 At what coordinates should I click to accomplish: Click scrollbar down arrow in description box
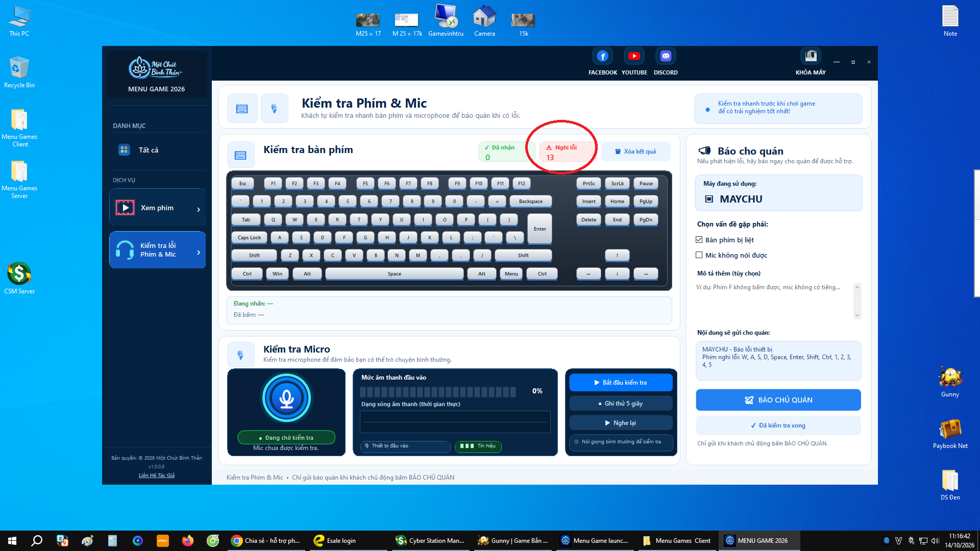click(857, 315)
